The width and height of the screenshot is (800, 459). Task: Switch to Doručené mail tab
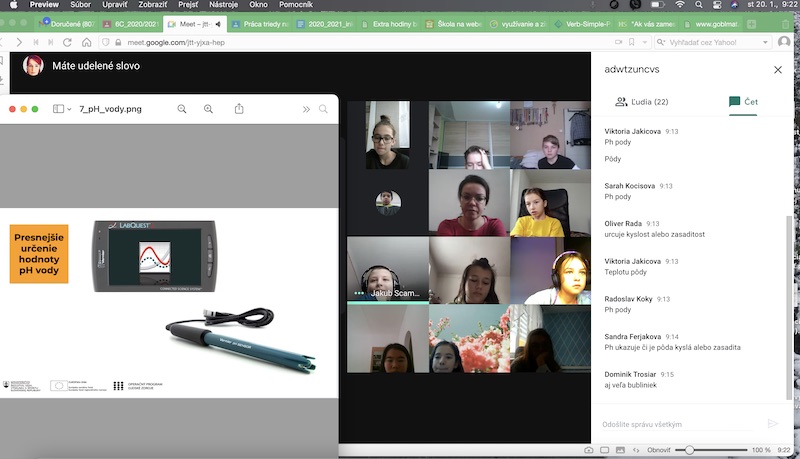pyautogui.click(x=67, y=24)
